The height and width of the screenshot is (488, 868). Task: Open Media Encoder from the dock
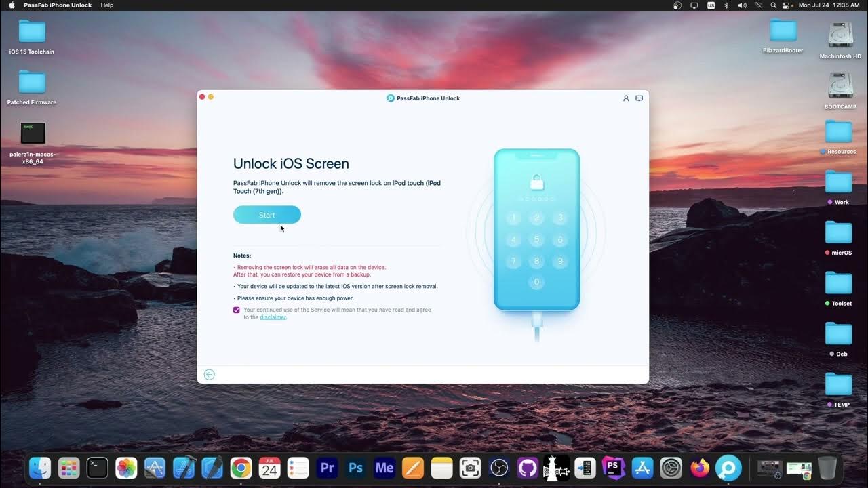pos(384,468)
